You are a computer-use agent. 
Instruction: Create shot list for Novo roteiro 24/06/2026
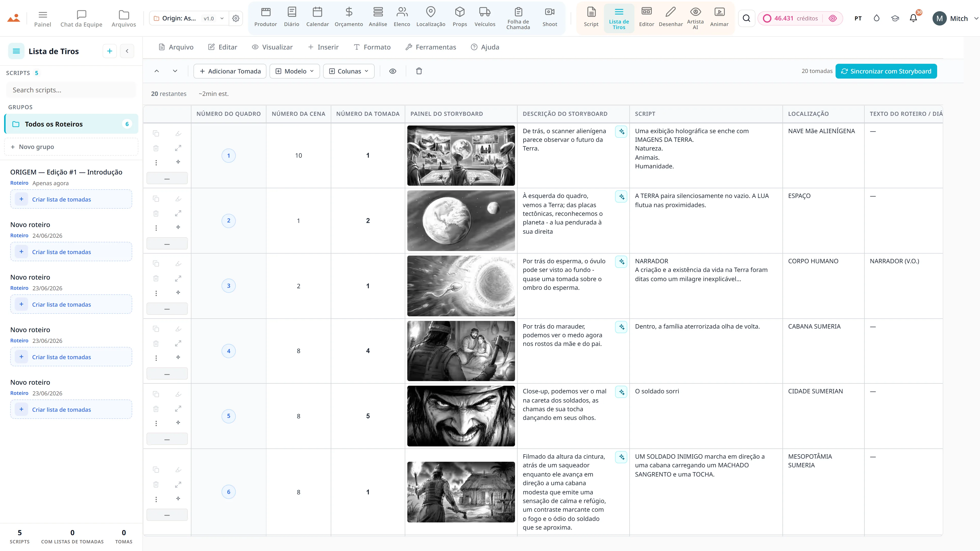(71, 252)
